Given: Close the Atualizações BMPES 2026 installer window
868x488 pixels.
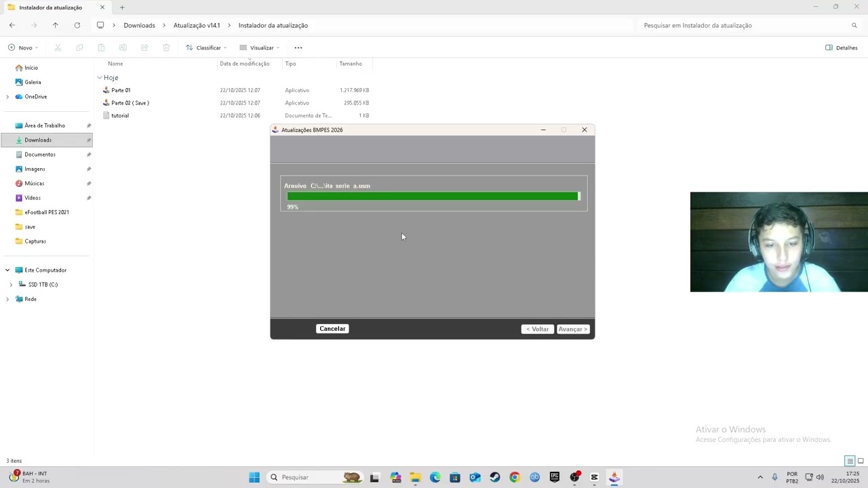Looking at the screenshot, I should coord(585,130).
